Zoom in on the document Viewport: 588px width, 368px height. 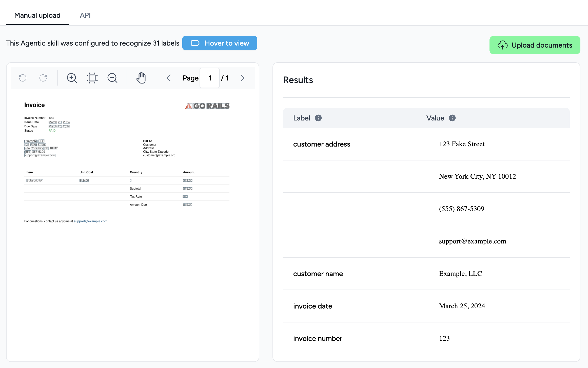point(72,78)
